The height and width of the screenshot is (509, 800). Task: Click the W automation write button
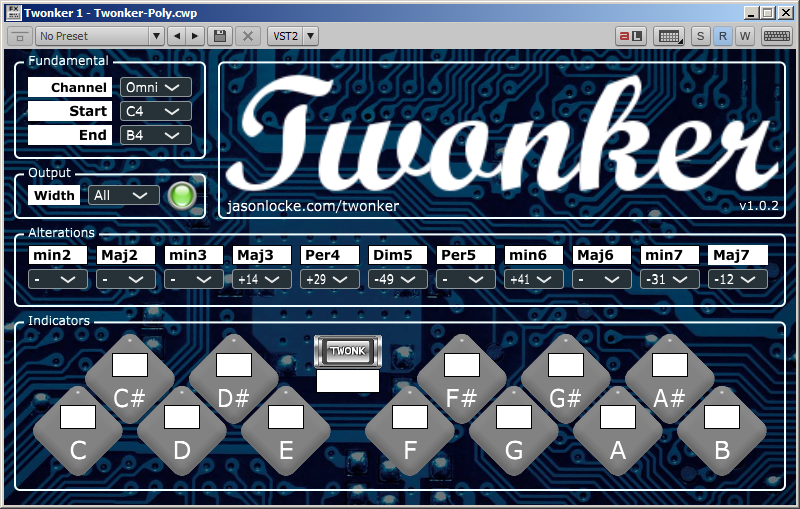(x=745, y=36)
